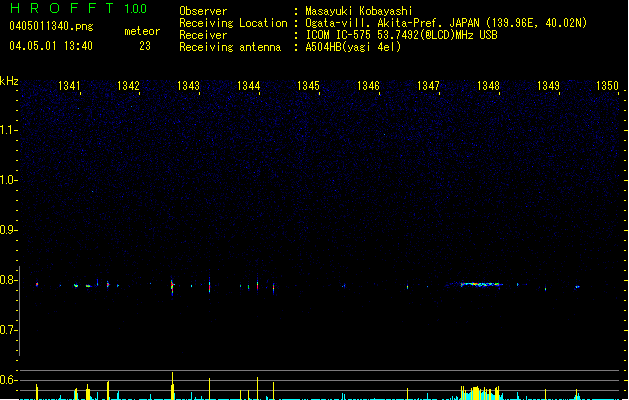This screenshot has height=400, width=629.
Task: Click the Receiver label
Action: click(x=203, y=35)
